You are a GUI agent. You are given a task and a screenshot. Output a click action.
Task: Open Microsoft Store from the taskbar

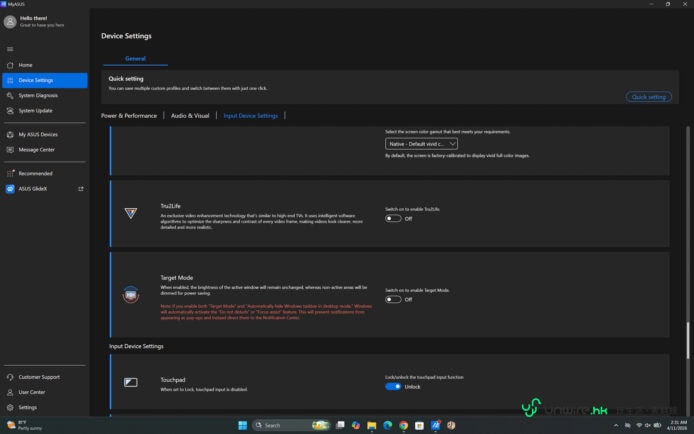pos(420,425)
